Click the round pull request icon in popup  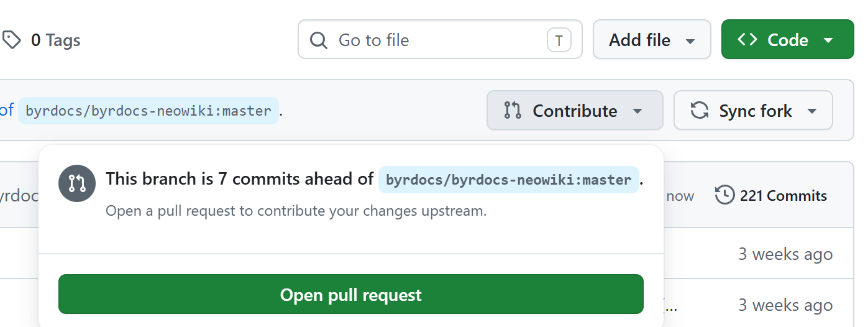(x=77, y=183)
